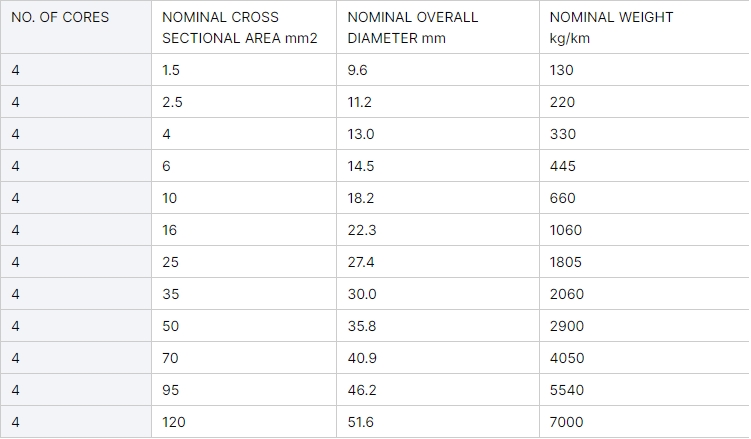Click the 13.0 overall diameter value

361,134
